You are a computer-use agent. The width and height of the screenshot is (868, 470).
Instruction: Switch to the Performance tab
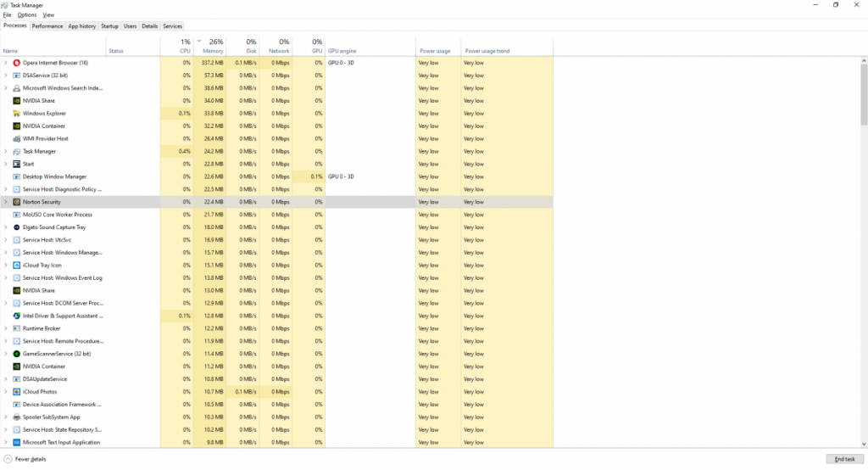point(47,26)
